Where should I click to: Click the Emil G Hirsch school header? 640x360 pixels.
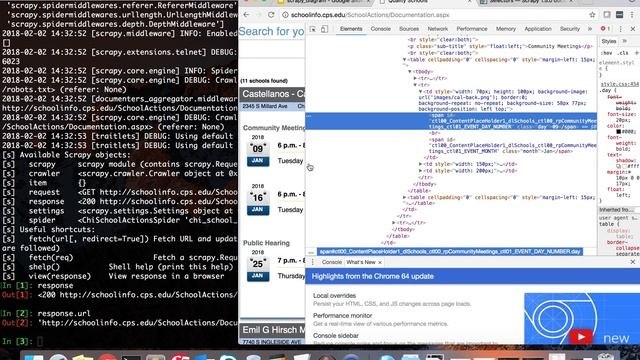click(272, 329)
